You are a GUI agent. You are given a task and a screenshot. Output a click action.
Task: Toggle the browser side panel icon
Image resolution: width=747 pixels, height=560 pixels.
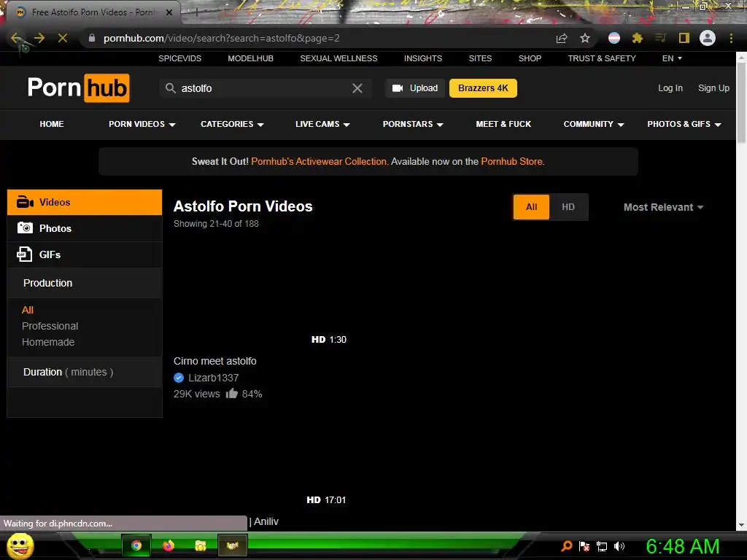click(x=684, y=38)
